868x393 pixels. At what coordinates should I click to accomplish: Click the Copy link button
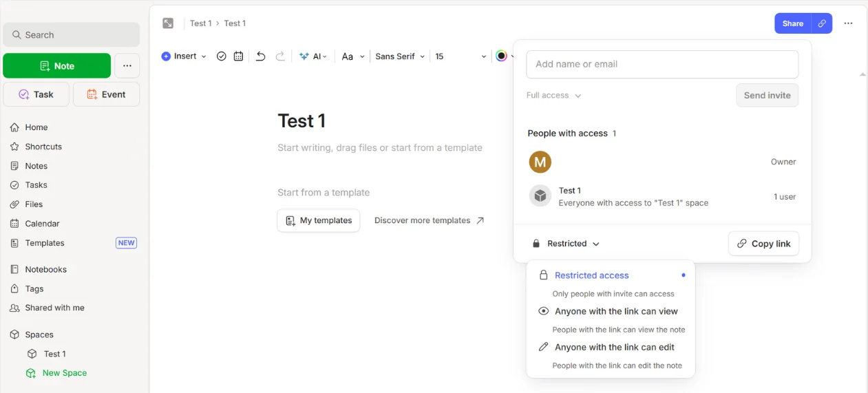point(763,244)
